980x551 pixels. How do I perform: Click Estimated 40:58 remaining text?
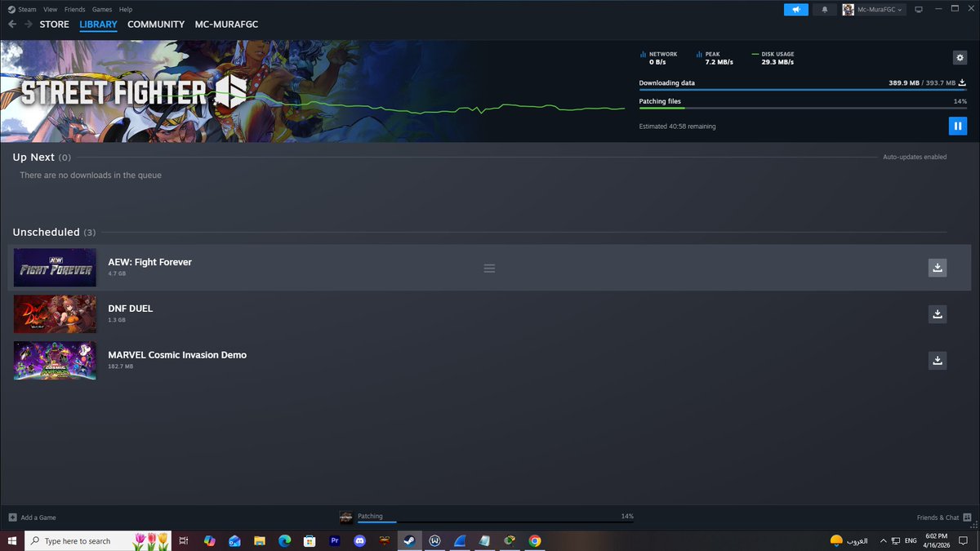click(677, 127)
